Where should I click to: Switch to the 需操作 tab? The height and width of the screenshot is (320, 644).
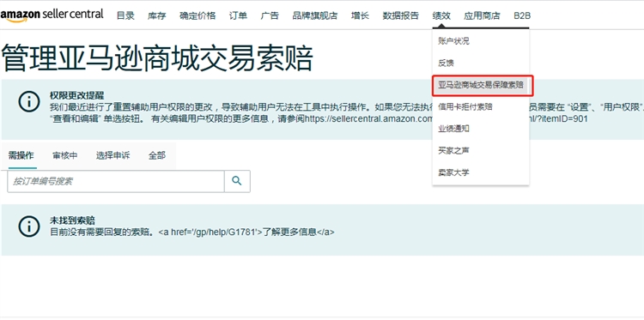click(21, 155)
